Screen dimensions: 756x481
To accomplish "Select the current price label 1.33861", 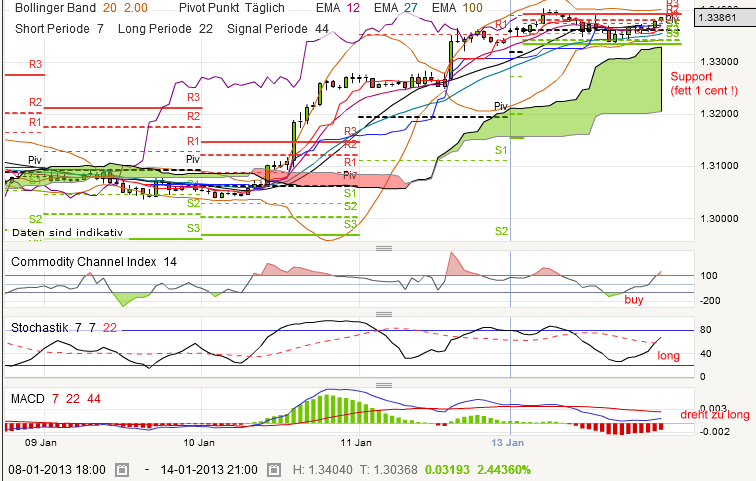I will [723, 18].
